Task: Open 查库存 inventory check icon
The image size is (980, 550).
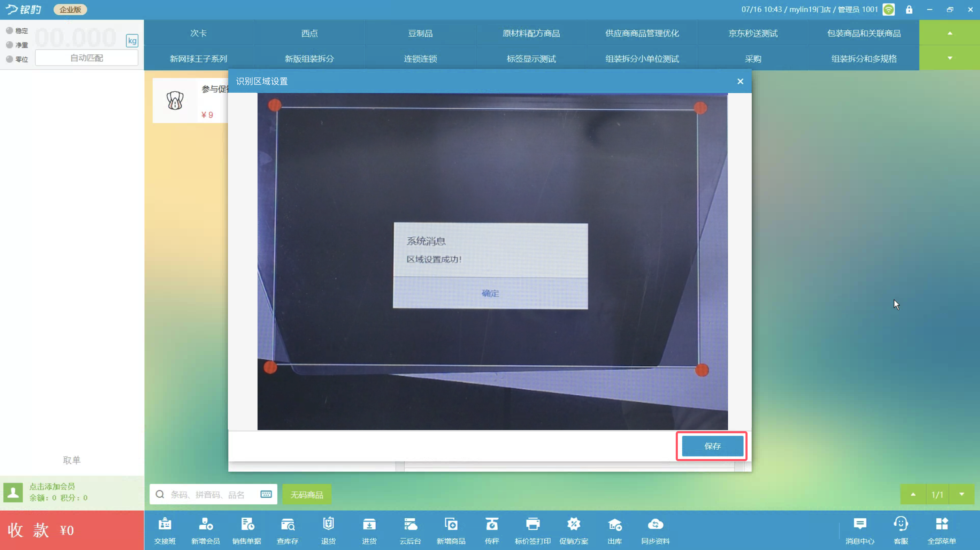Action: tap(287, 530)
